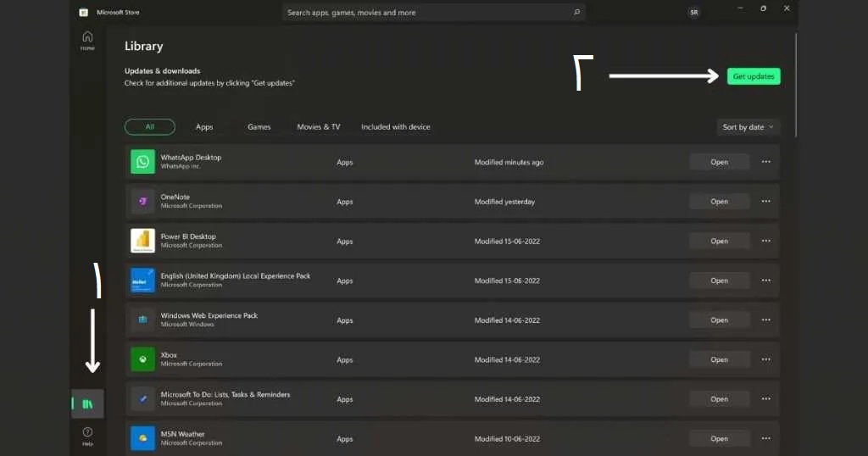Click the Power BI Desktop icon
868x456 pixels.
142,241
